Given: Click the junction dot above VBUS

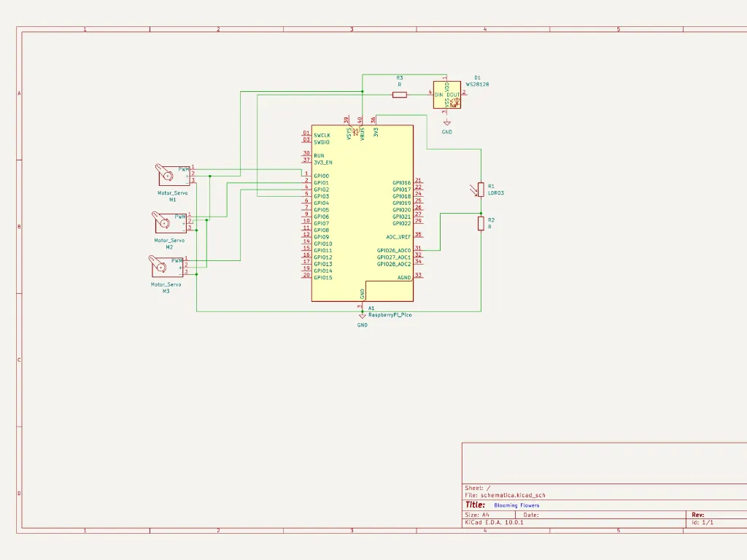Looking at the screenshot, I should click(363, 92).
